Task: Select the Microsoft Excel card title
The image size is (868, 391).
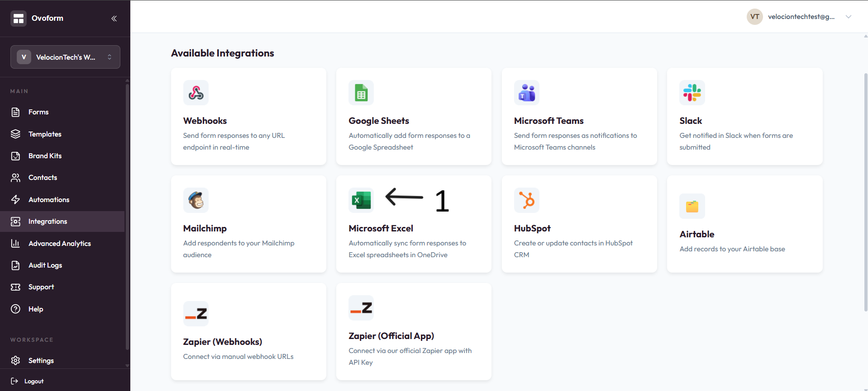Action: coord(381,228)
